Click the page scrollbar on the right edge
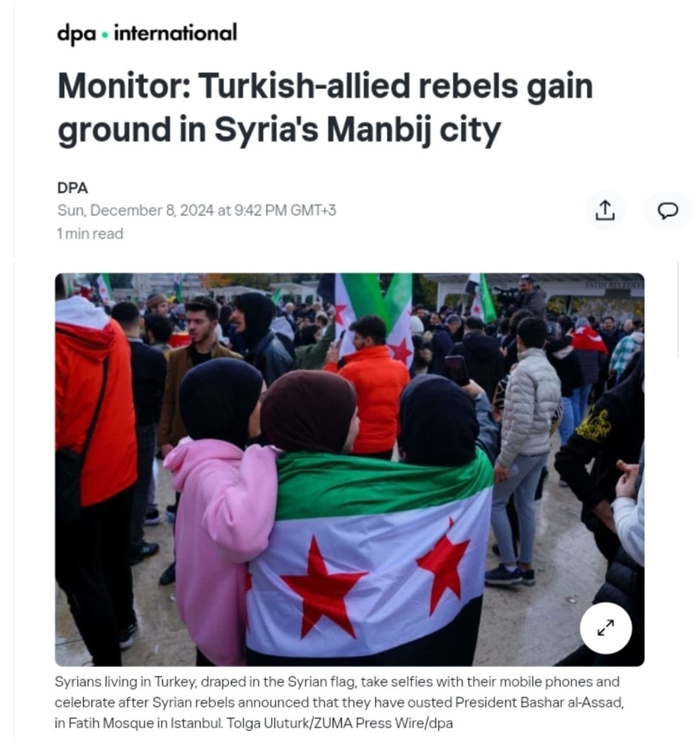This screenshot has height=754, width=700. pyautogui.click(x=679, y=310)
